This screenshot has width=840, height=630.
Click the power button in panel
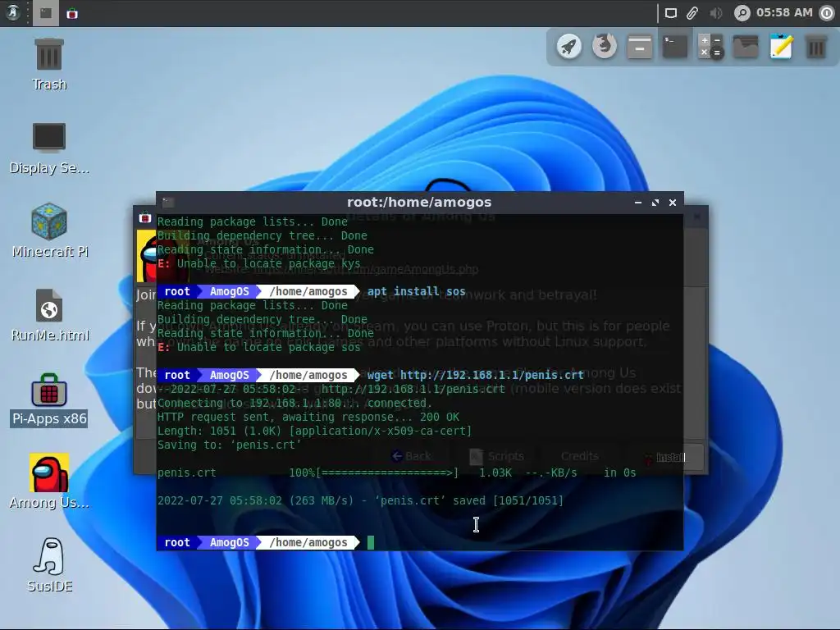[827, 13]
